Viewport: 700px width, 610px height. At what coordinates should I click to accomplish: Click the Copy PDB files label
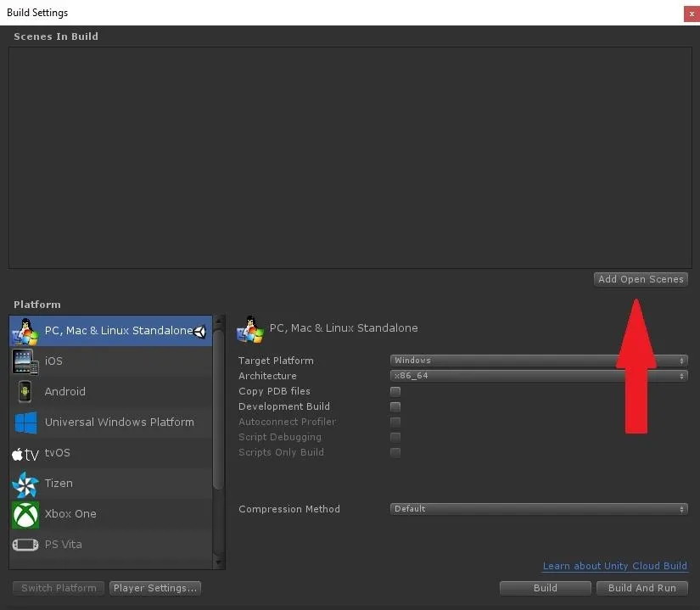pyautogui.click(x=274, y=391)
